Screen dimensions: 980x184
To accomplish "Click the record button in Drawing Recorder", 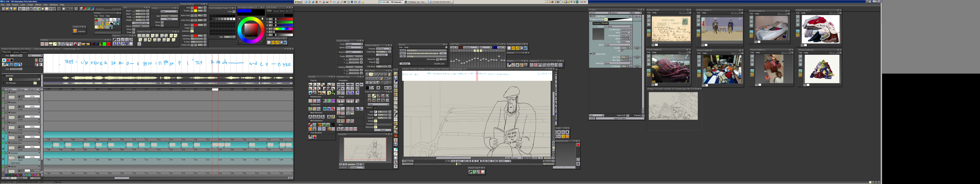I will tap(578, 145).
